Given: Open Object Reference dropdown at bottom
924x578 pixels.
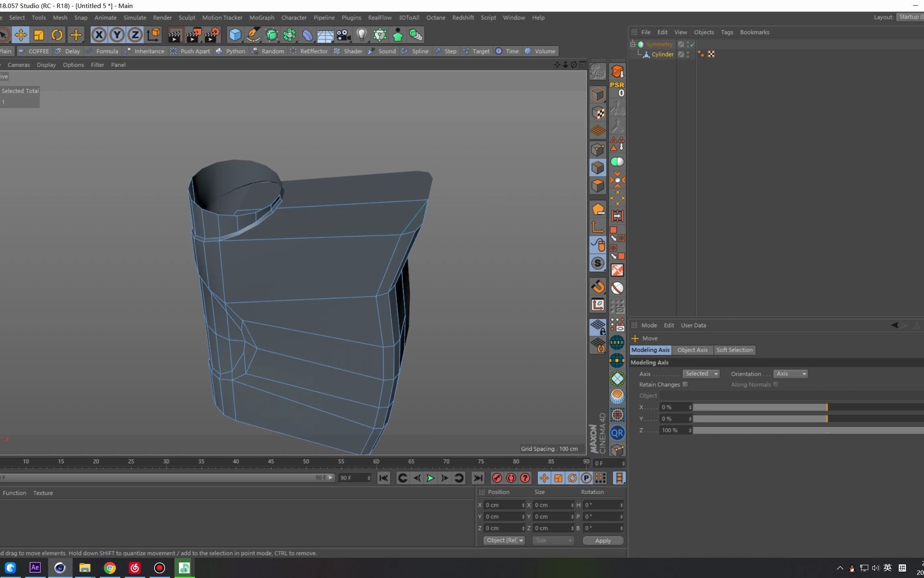Looking at the screenshot, I should coord(504,540).
